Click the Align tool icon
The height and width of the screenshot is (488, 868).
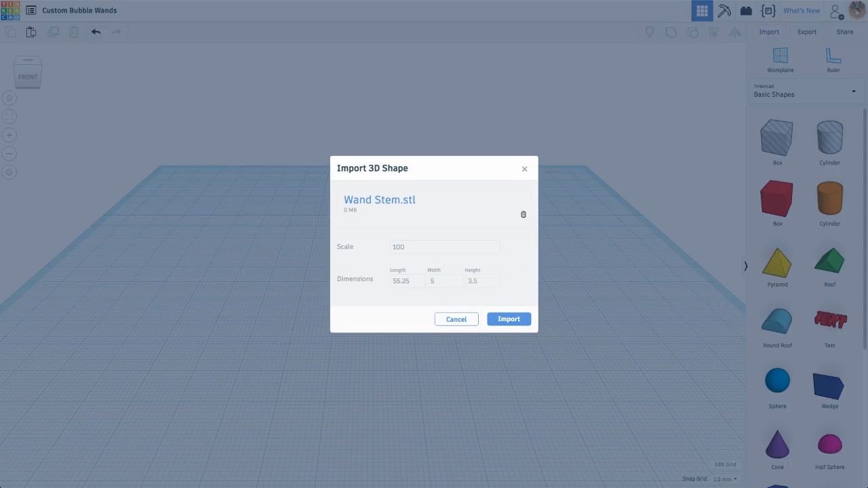pos(714,32)
